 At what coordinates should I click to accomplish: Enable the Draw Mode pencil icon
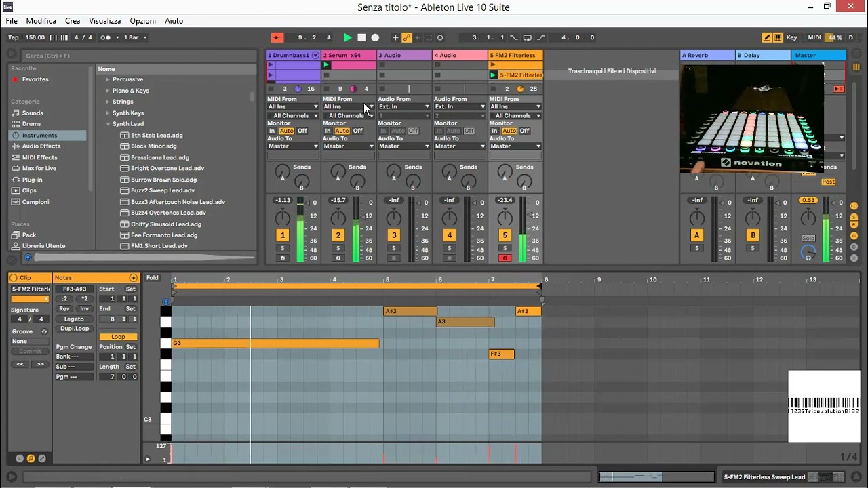(x=767, y=38)
